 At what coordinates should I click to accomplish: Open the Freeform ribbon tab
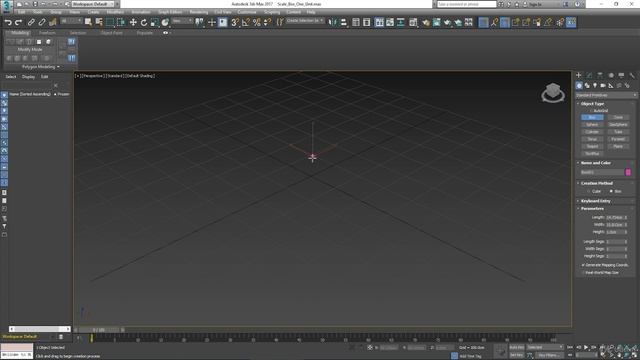[47, 33]
